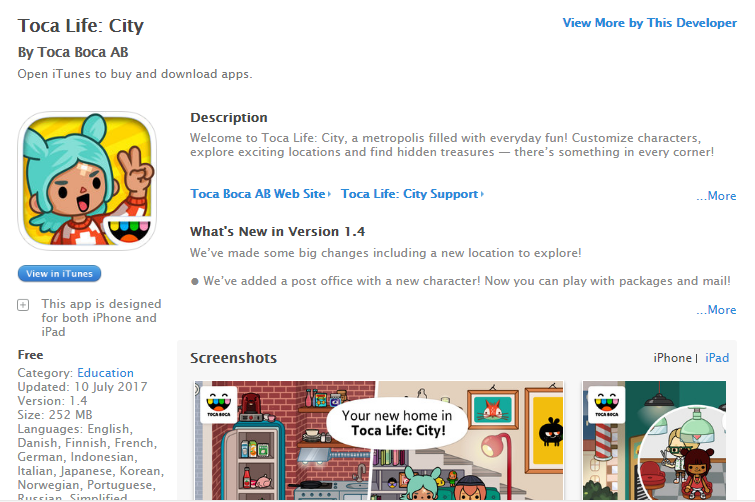Expand the plus icon beside iPhone and iPad note
Screen dimensions: 755x502
pos(23,305)
